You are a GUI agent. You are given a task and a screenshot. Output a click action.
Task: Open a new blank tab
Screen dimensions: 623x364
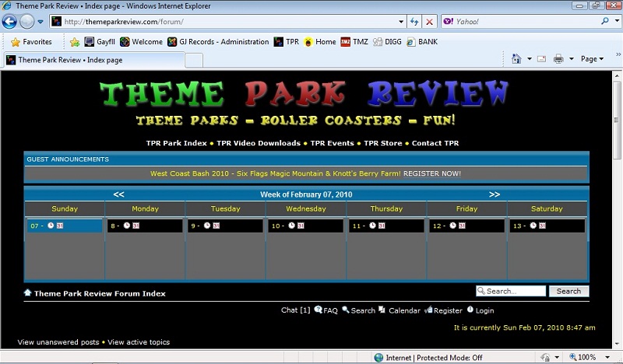click(x=194, y=61)
